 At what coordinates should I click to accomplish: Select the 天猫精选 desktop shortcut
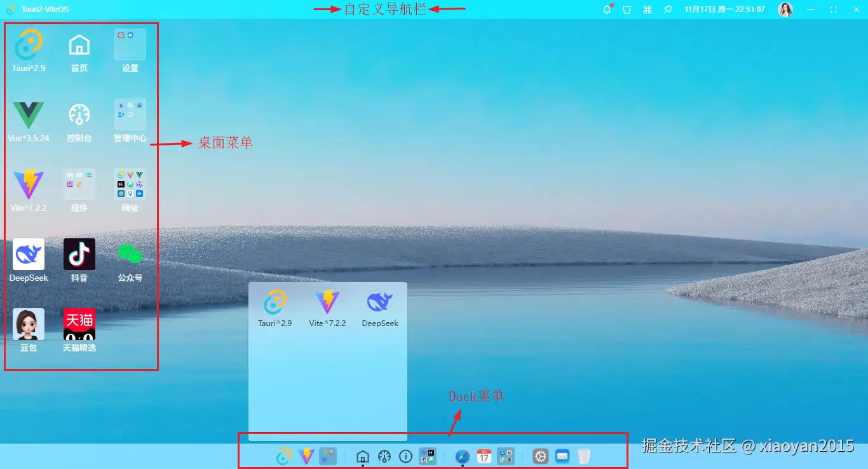(x=79, y=324)
